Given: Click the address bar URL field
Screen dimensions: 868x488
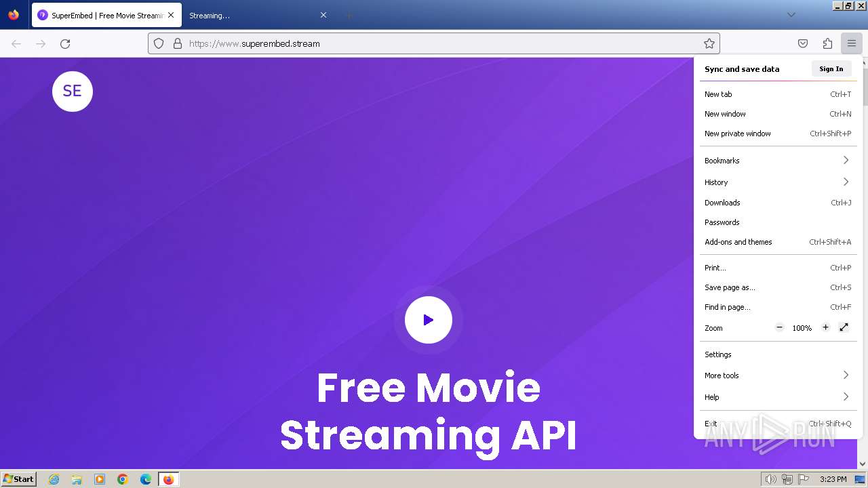Looking at the screenshot, I should [x=434, y=43].
